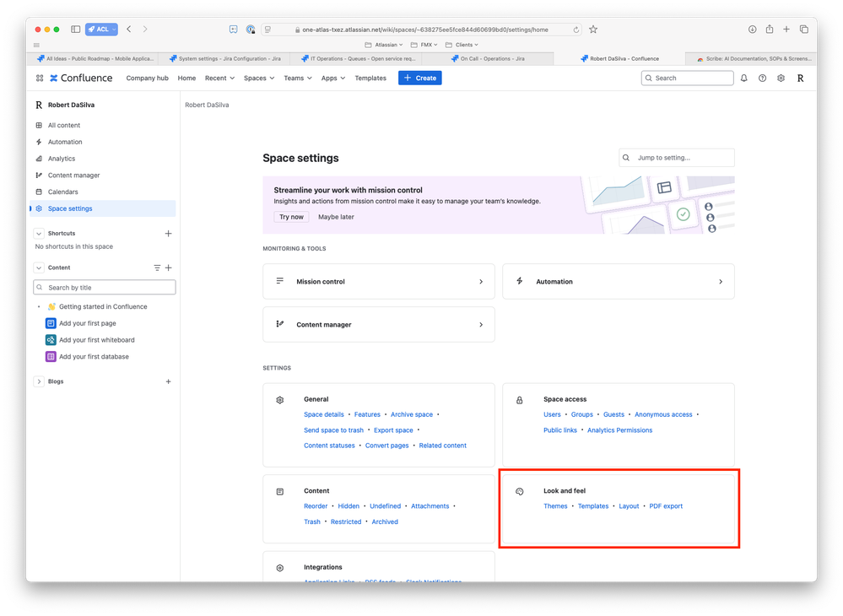Expand the Spaces dropdown menu
Viewport: 843px width, 616px height.
tap(259, 78)
